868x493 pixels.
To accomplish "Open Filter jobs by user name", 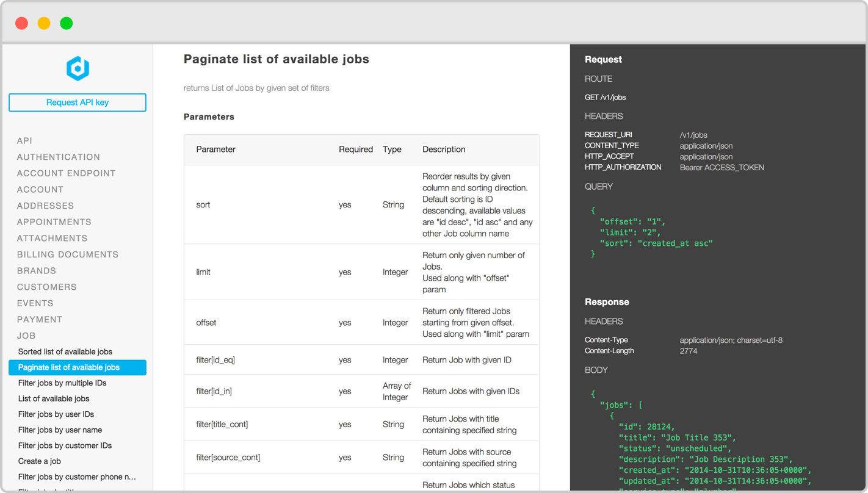I will coord(60,430).
